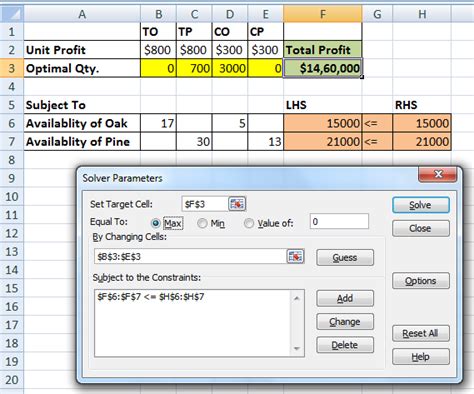Click the Reset All button
The image size is (474, 394).
pyautogui.click(x=421, y=333)
